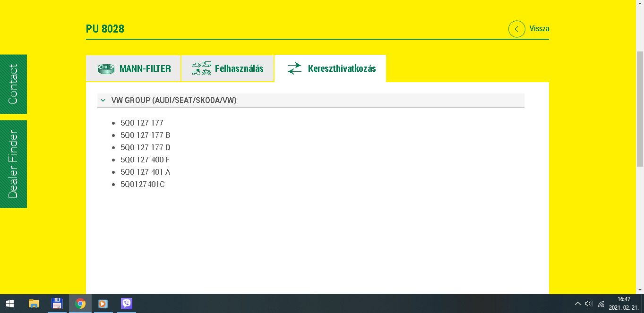
Task: Click the scrollbar down arrow
Action: pos(640,290)
